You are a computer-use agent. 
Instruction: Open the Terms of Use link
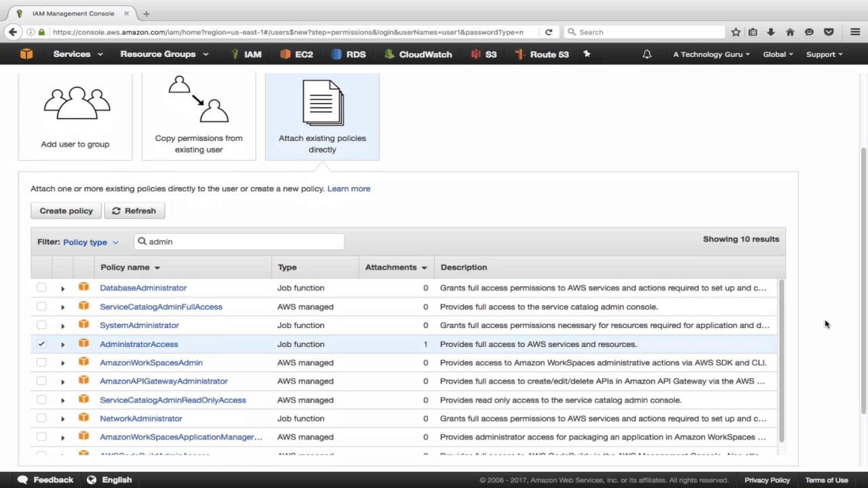pyautogui.click(x=827, y=480)
